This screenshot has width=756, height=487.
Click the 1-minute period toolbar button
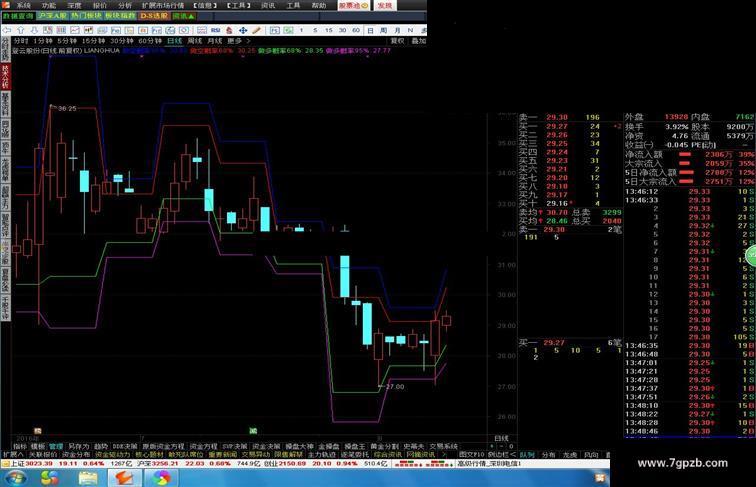click(302, 30)
